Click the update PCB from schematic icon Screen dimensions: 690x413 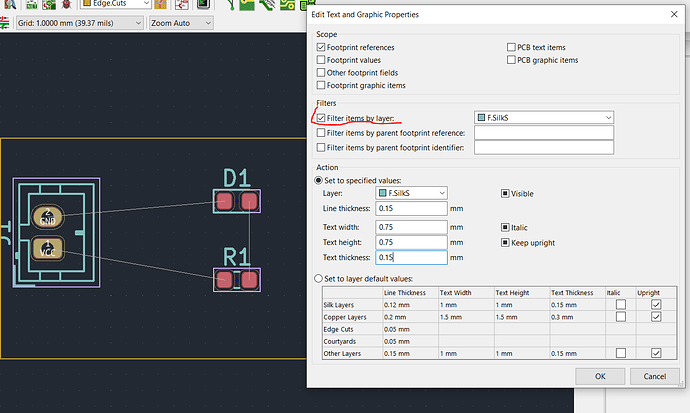tap(49, 4)
